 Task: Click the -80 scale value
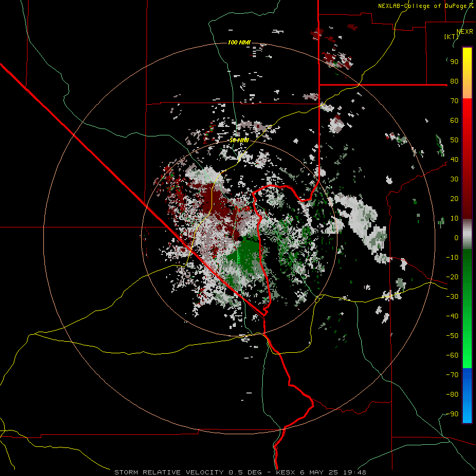pos(452,395)
